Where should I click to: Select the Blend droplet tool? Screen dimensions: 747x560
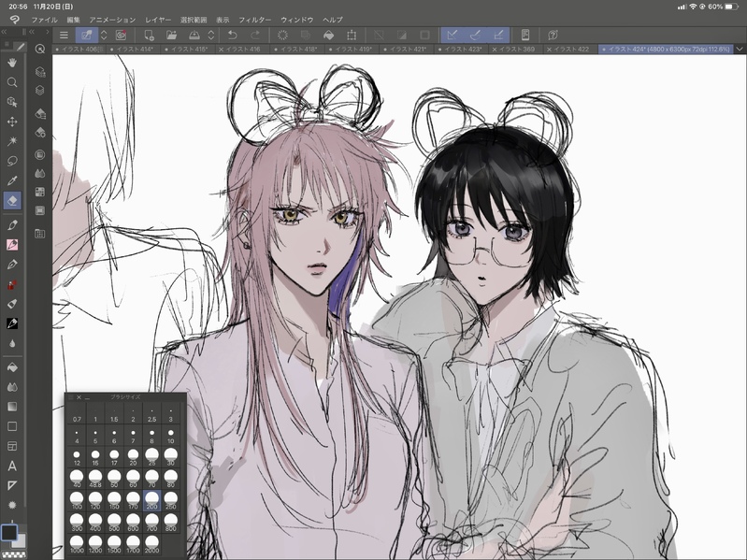coord(12,343)
